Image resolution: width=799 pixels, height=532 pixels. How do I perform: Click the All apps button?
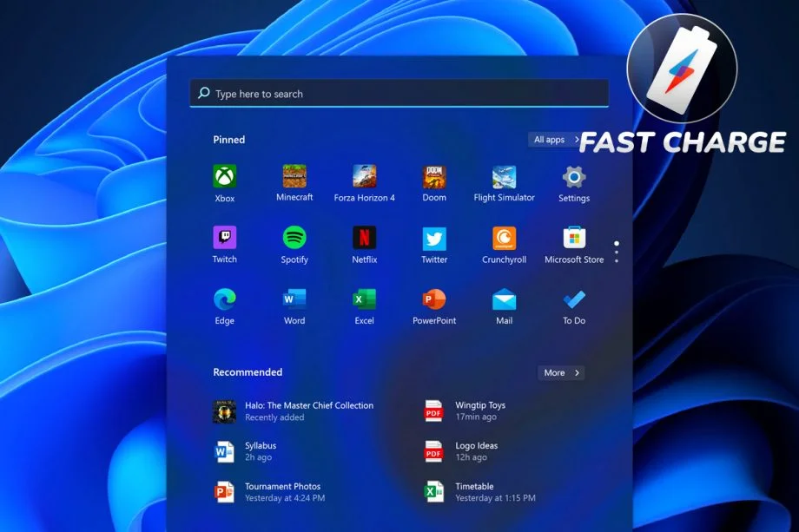click(x=556, y=140)
